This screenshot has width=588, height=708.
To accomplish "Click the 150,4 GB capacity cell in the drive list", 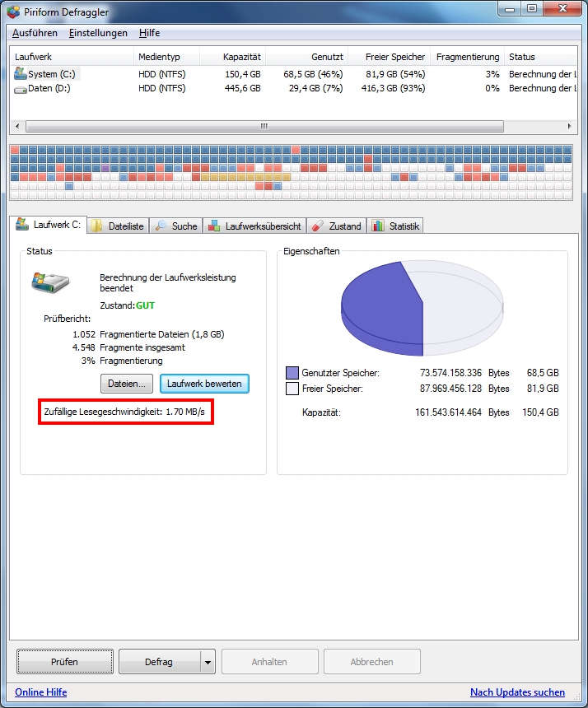I will coord(243,74).
